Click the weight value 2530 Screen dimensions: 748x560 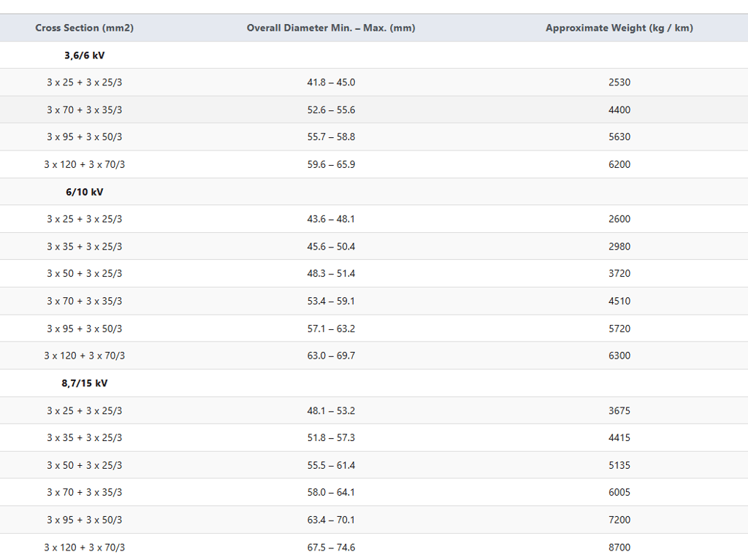[619, 83]
